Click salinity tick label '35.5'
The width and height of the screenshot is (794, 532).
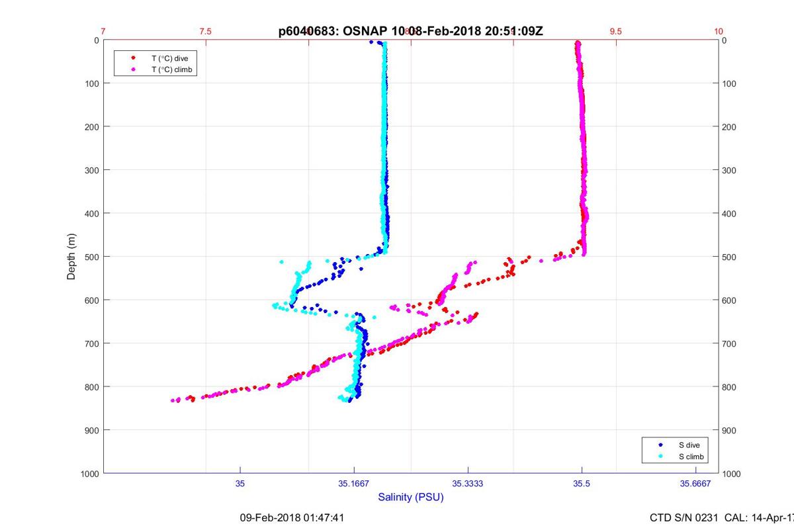582,484
